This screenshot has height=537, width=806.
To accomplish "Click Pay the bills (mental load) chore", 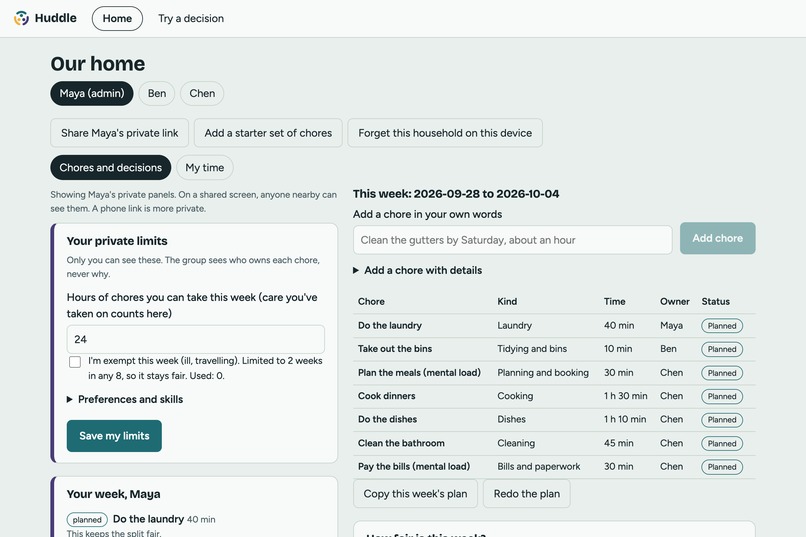I will 414,467.
